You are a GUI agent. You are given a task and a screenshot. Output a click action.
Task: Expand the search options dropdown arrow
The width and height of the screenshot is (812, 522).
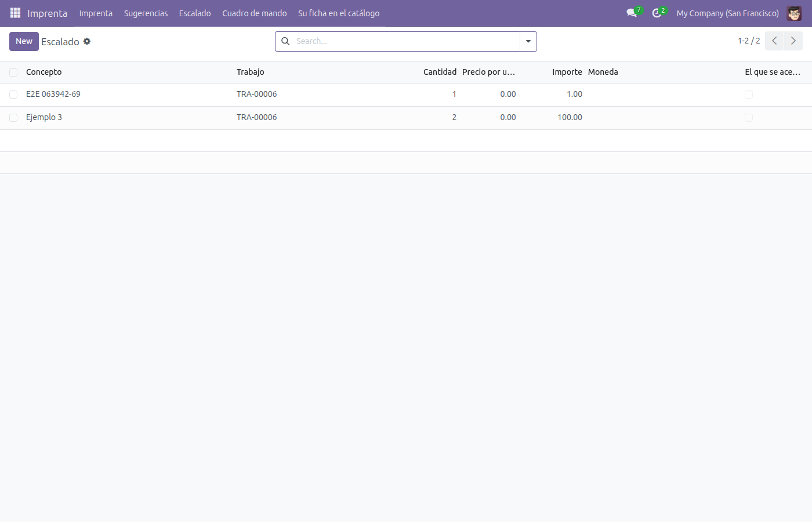coord(528,41)
